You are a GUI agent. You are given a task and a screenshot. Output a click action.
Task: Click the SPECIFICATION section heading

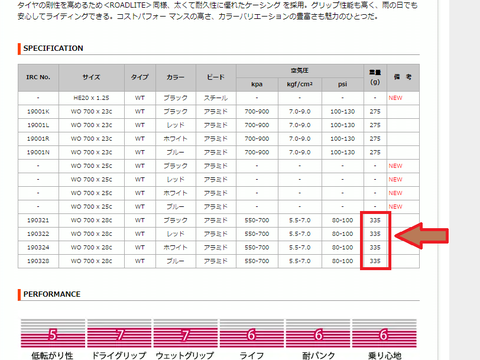53,48
